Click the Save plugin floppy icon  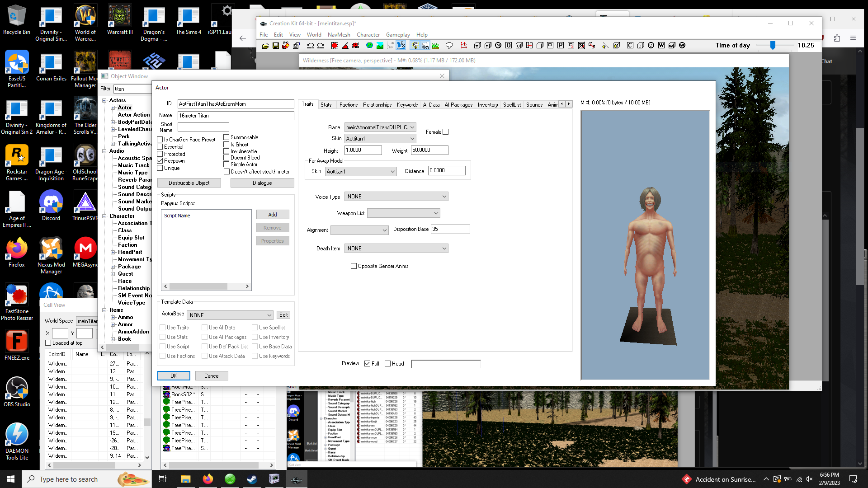276,45
